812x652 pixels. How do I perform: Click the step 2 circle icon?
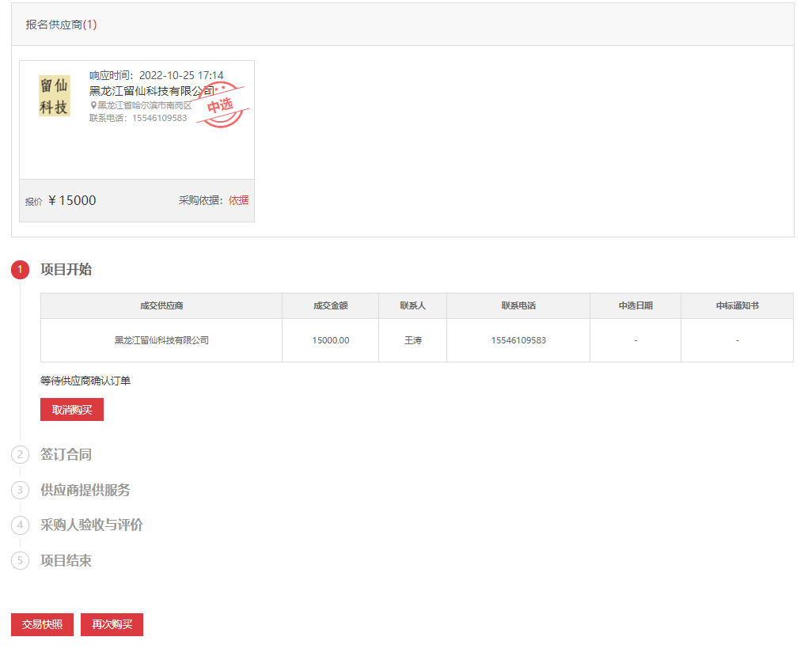click(20, 454)
